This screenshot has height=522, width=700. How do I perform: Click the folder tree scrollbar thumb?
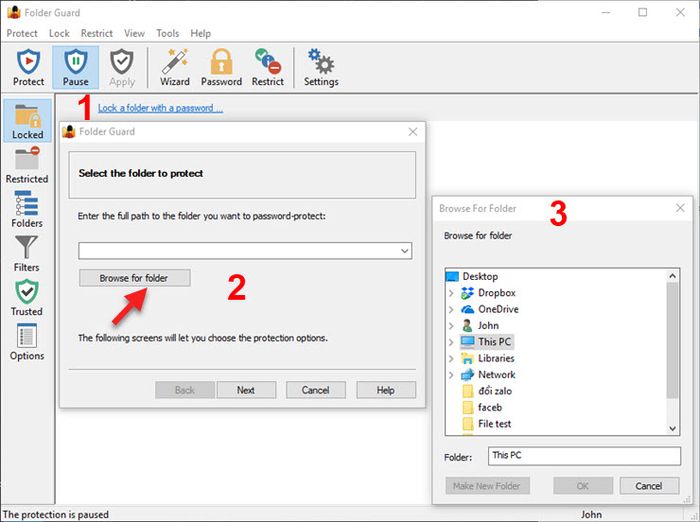click(x=672, y=340)
